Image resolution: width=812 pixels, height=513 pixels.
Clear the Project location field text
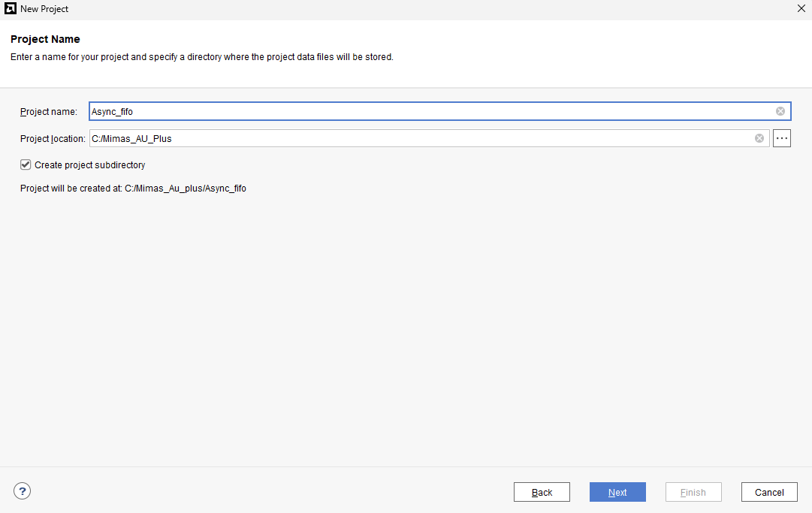tap(759, 138)
